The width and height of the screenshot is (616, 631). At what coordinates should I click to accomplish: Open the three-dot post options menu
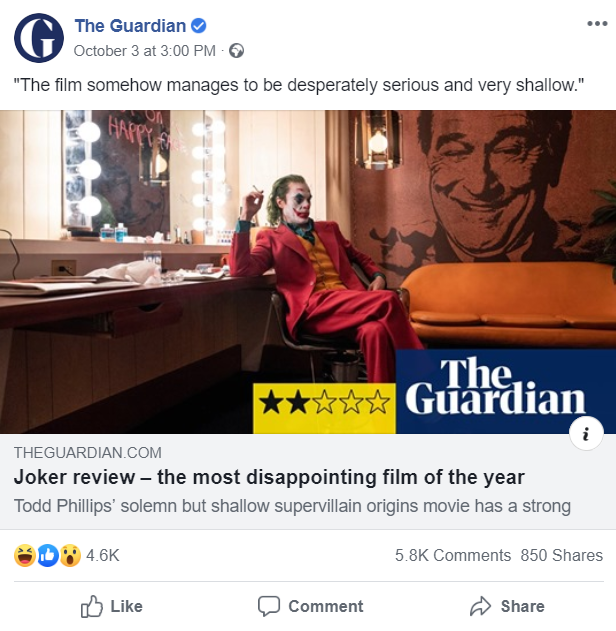coord(597,24)
